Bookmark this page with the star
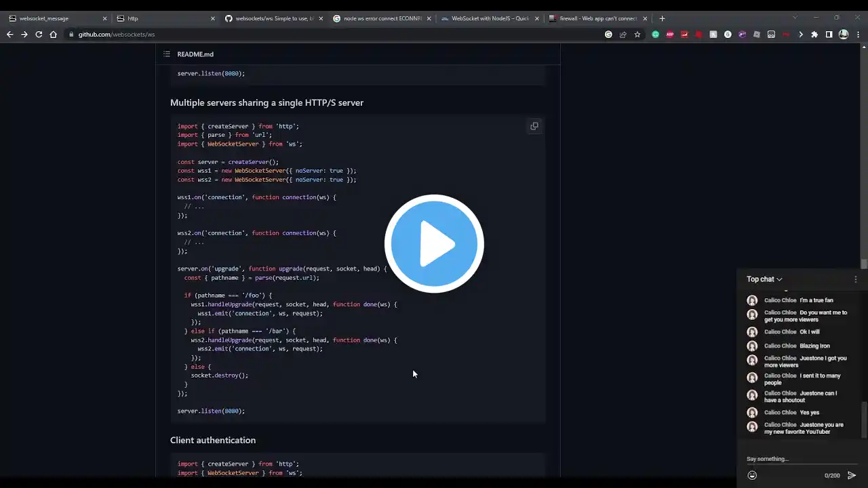The width and height of the screenshot is (868, 488). 637,35
